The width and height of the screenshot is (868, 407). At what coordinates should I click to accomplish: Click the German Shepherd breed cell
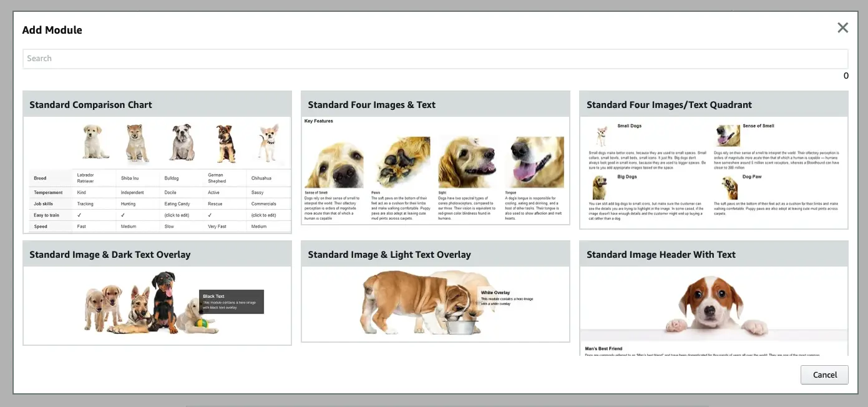click(x=217, y=178)
